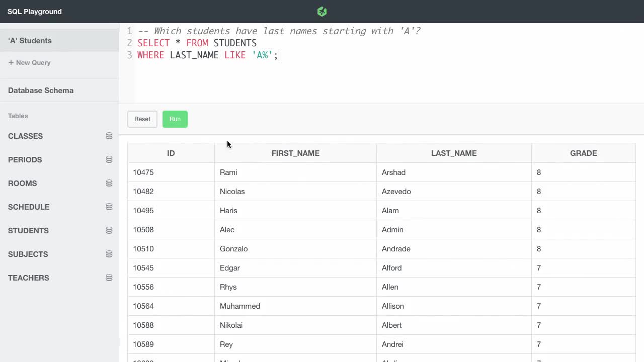The width and height of the screenshot is (644, 362).
Task: Click the FIRST_NAME column header
Action: pyautogui.click(x=295, y=153)
